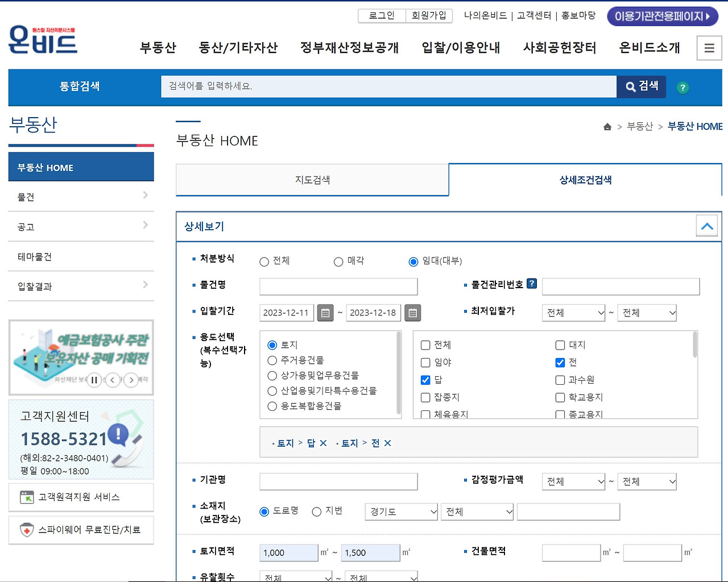Check the 임야 checkbox

click(x=425, y=362)
